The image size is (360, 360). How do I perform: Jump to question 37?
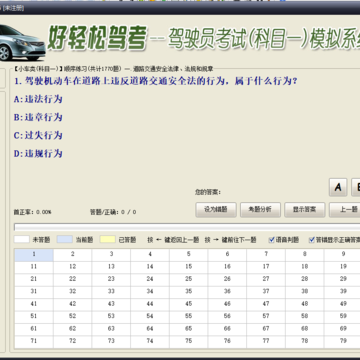coord(266,292)
